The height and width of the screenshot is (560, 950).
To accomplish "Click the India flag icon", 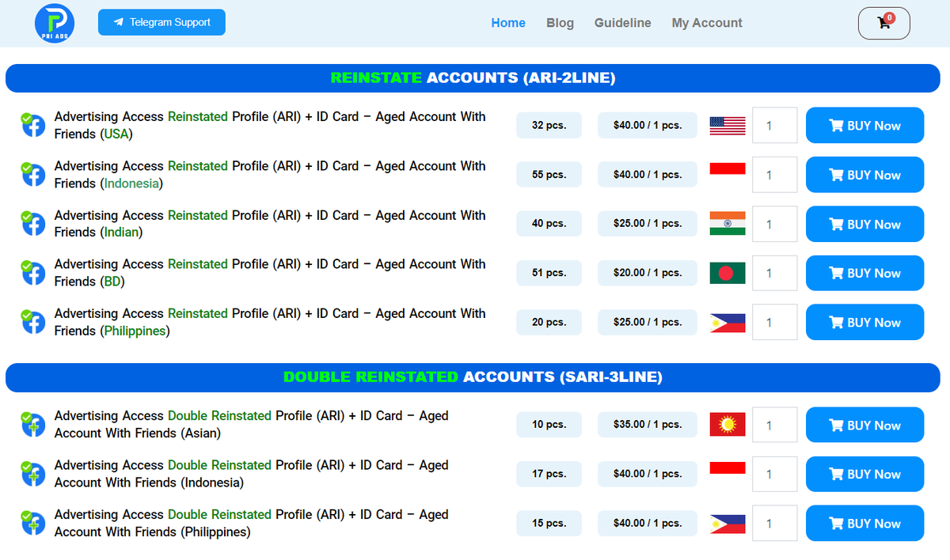I will coord(728,223).
